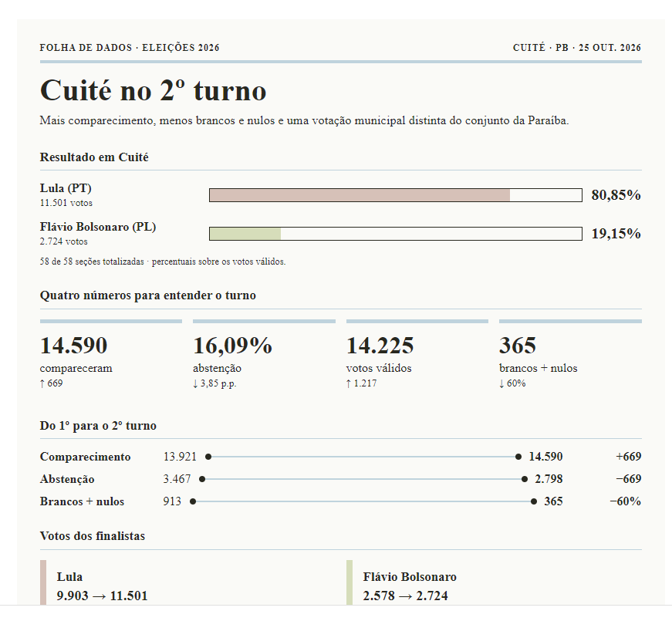The image size is (672, 621).
Task: Click Lula's result percentage bar
Action: coord(396,195)
